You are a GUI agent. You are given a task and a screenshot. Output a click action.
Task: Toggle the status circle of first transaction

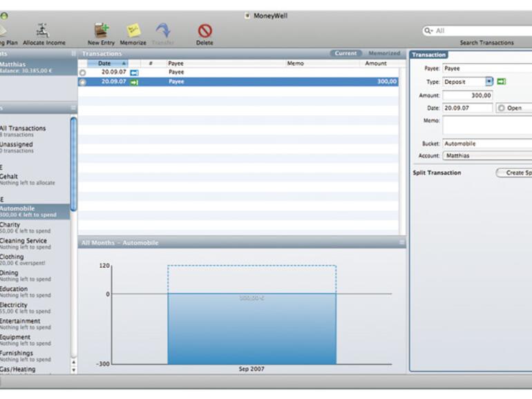[83, 72]
